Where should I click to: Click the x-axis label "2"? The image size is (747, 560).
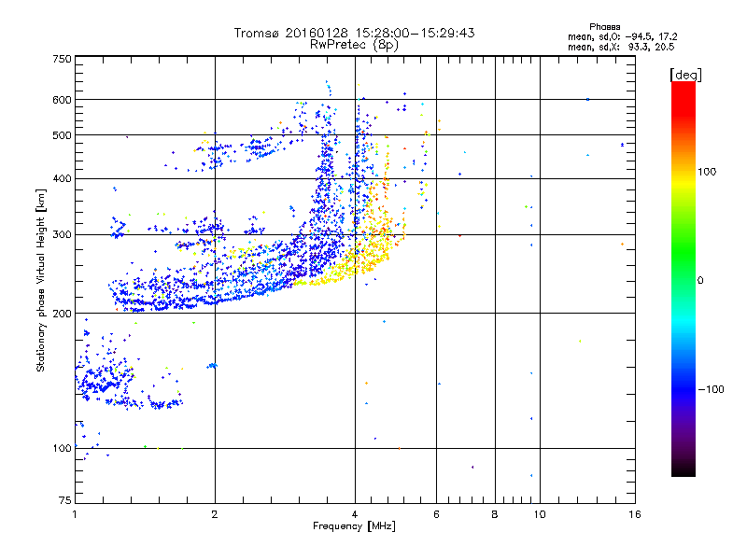(x=215, y=514)
